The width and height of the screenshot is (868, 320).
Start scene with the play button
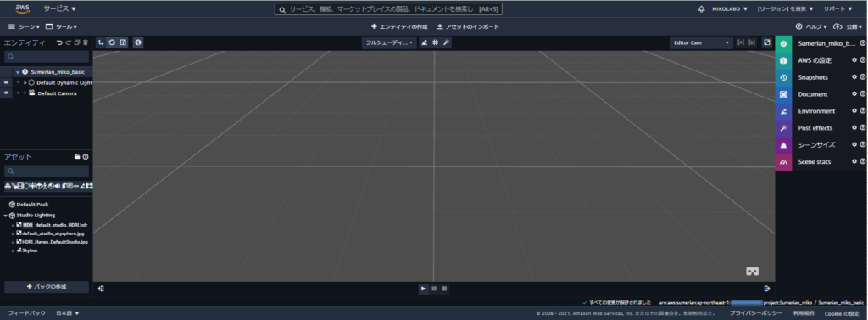point(424,289)
